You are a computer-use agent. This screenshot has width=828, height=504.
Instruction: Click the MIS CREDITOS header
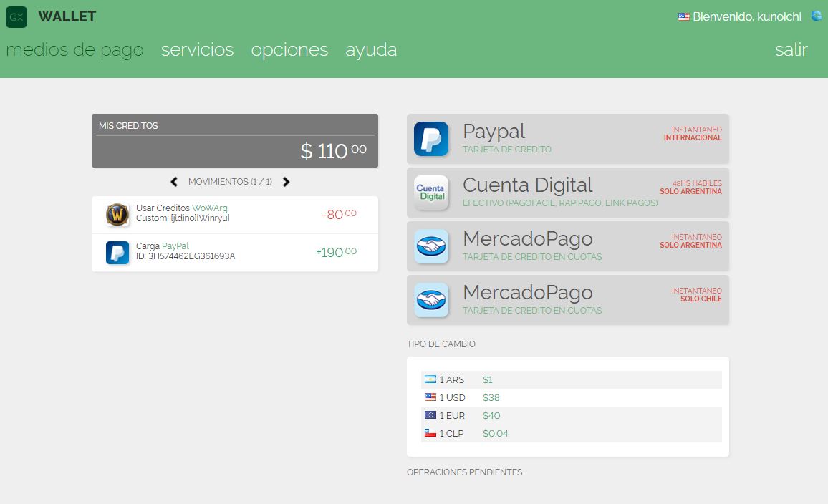pyautogui.click(x=128, y=125)
